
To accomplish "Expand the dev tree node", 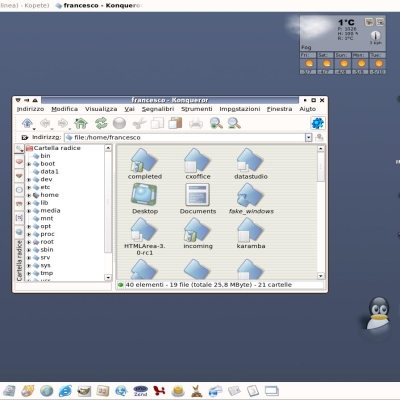I will click(29, 180).
